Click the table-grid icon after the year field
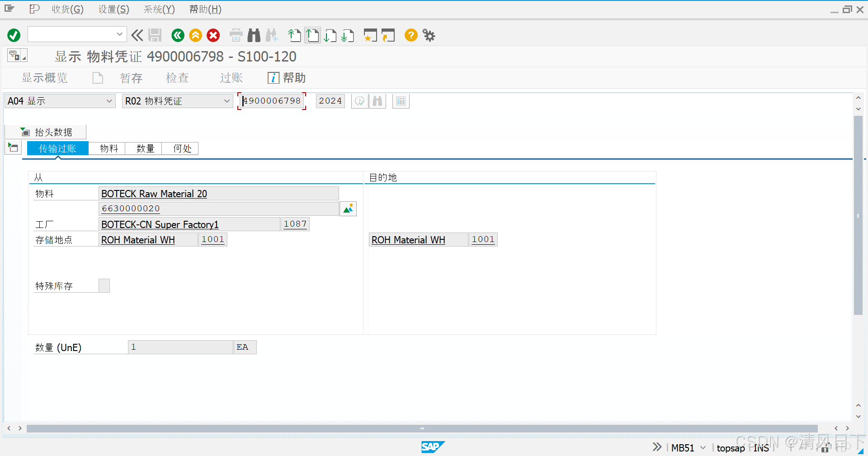The image size is (868, 456). [x=401, y=101]
